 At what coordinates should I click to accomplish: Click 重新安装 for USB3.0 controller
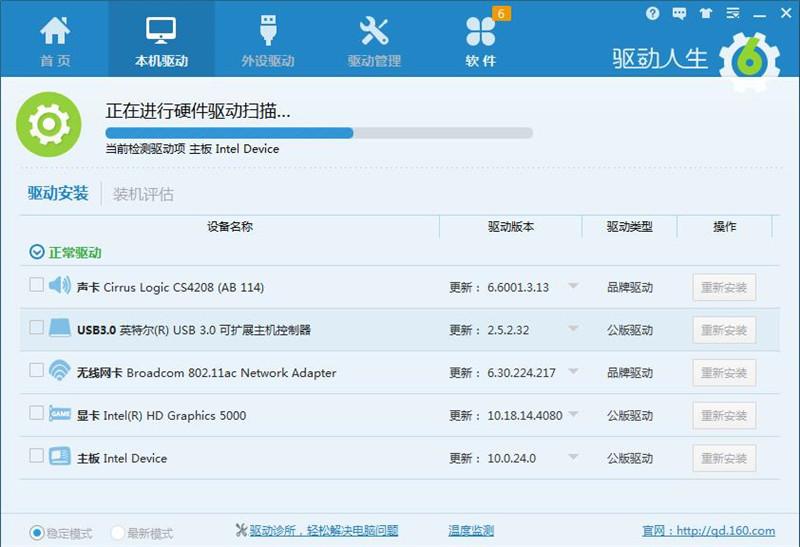click(x=724, y=330)
